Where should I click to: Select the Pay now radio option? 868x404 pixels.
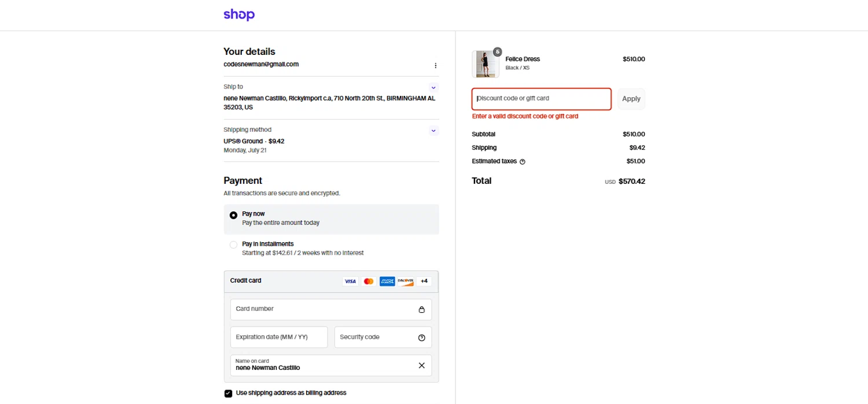click(x=233, y=215)
